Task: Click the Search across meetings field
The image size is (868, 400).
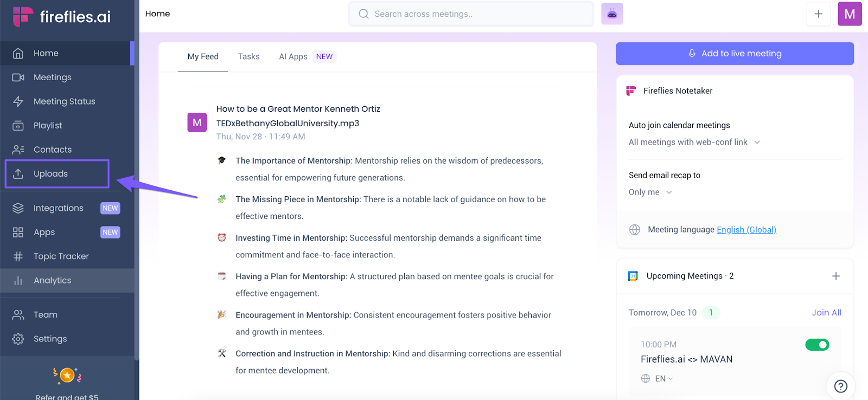Action: tap(471, 14)
